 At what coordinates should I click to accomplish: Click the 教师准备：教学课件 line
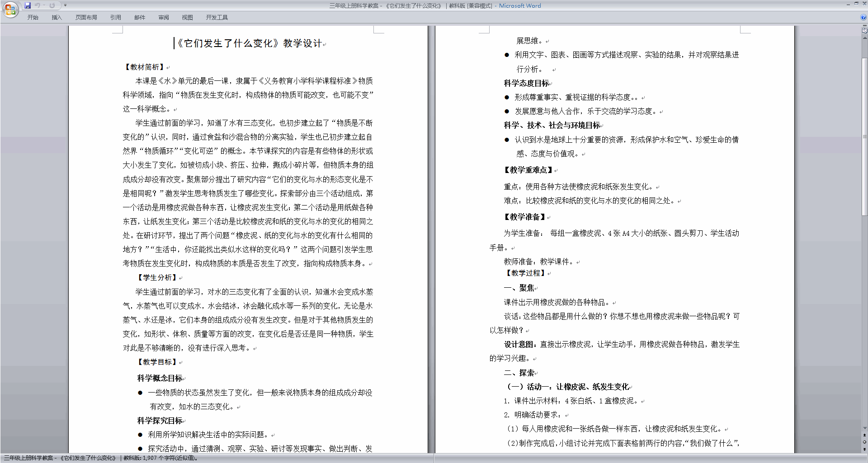pos(540,262)
